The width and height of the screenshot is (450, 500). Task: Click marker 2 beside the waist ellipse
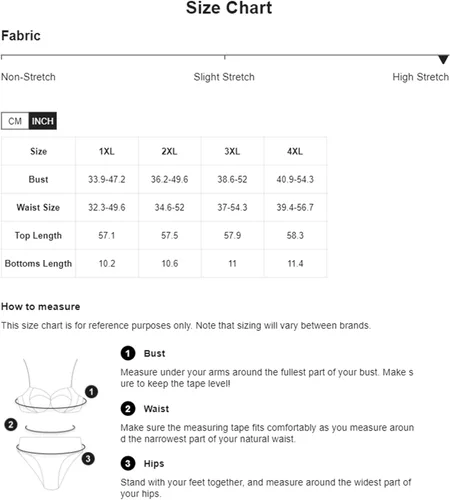(11, 425)
